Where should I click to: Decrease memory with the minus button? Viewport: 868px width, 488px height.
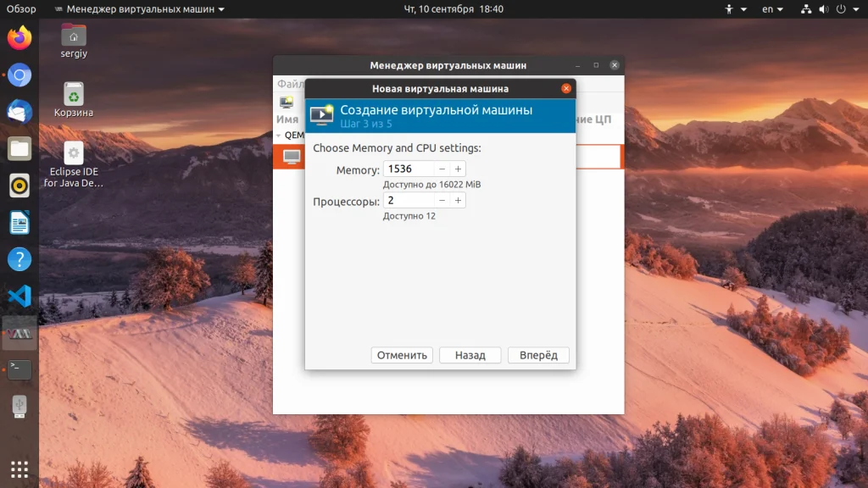click(x=442, y=169)
